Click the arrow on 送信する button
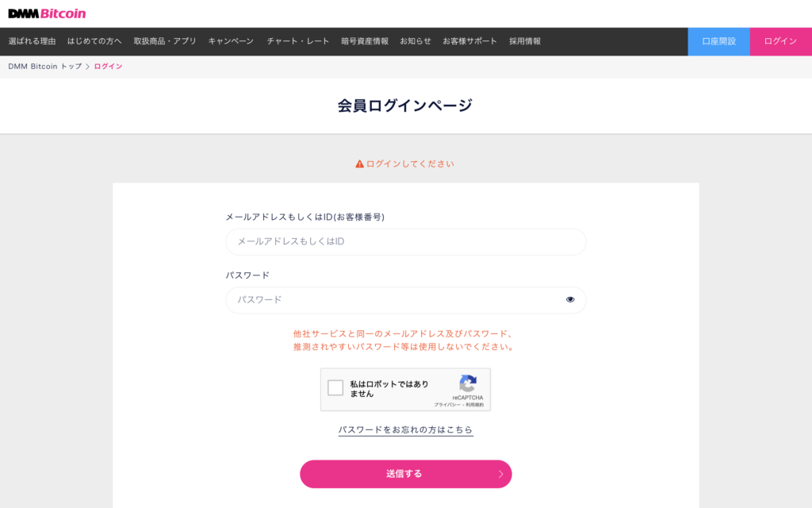The width and height of the screenshot is (812, 508). click(501, 474)
